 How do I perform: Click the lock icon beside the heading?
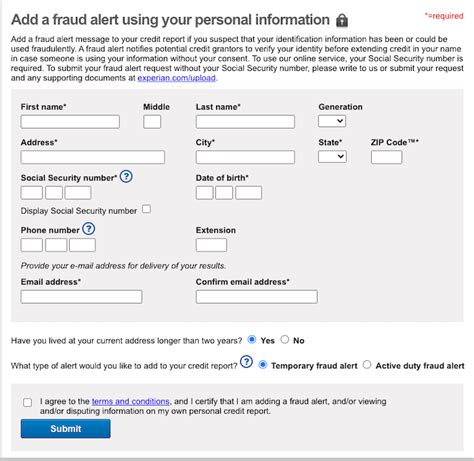[x=342, y=21]
